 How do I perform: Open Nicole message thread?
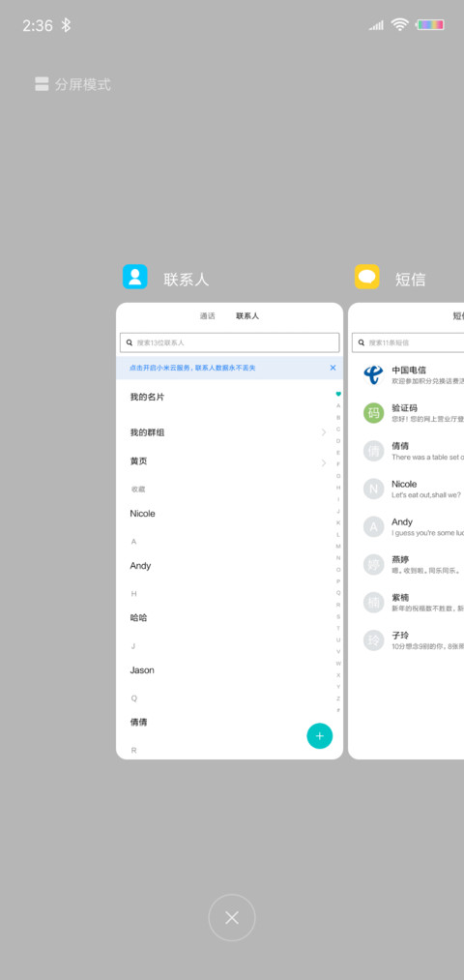coord(408,489)
